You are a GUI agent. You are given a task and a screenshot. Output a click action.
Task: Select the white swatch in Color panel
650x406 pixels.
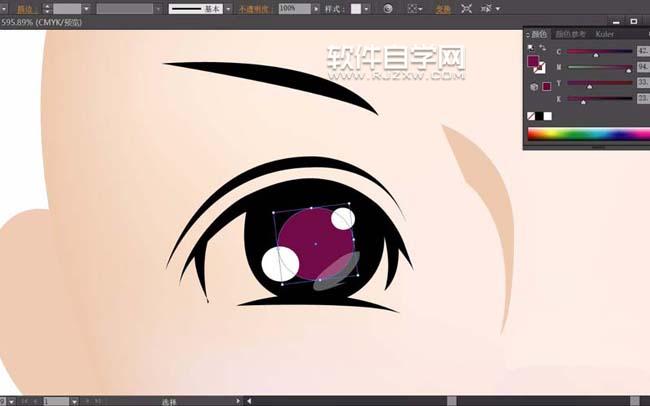tap(548, 116)
